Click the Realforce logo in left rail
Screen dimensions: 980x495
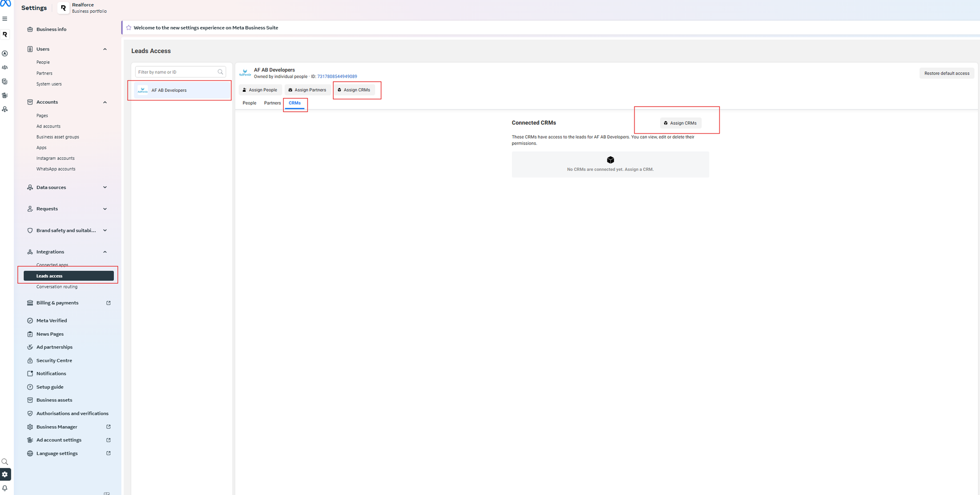5,35
